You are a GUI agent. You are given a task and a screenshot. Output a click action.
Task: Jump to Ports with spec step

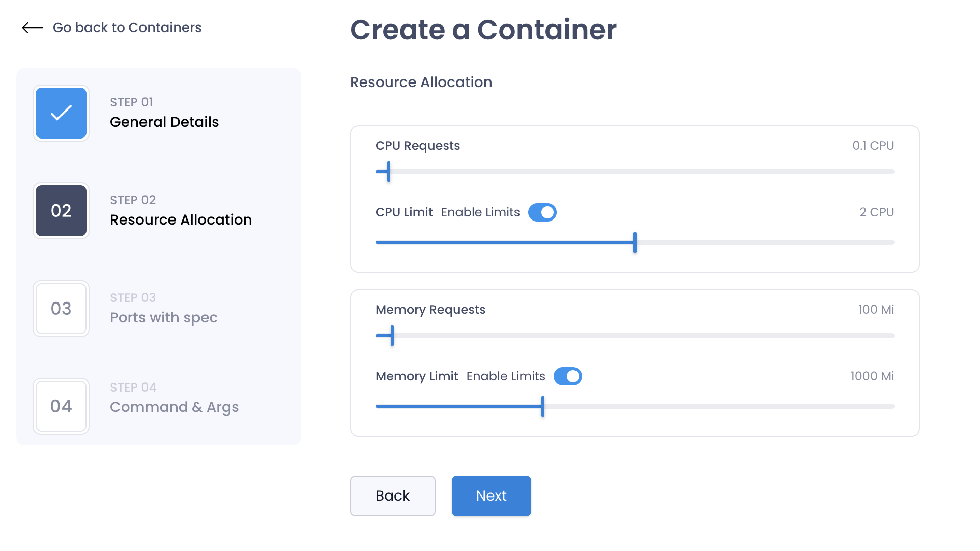click(x=164, y=317)
